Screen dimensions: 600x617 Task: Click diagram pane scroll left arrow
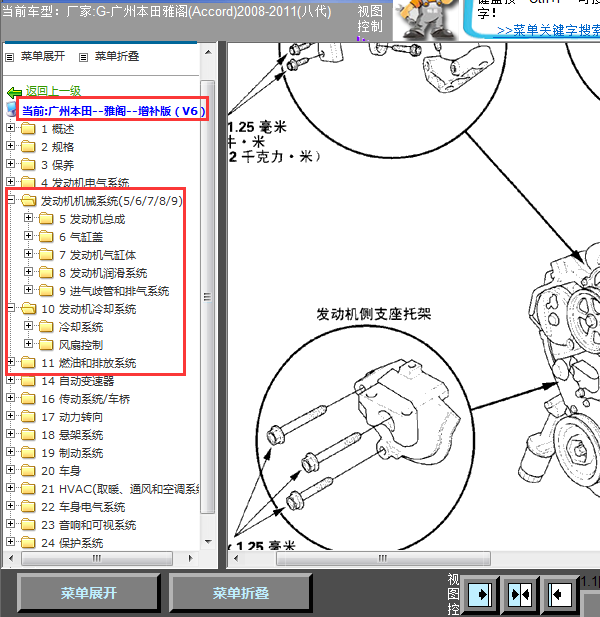[236, 558]
